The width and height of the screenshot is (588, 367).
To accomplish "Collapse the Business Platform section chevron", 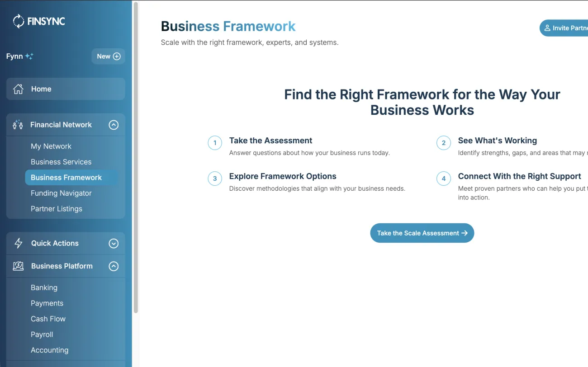I will (x=114, y=266).
